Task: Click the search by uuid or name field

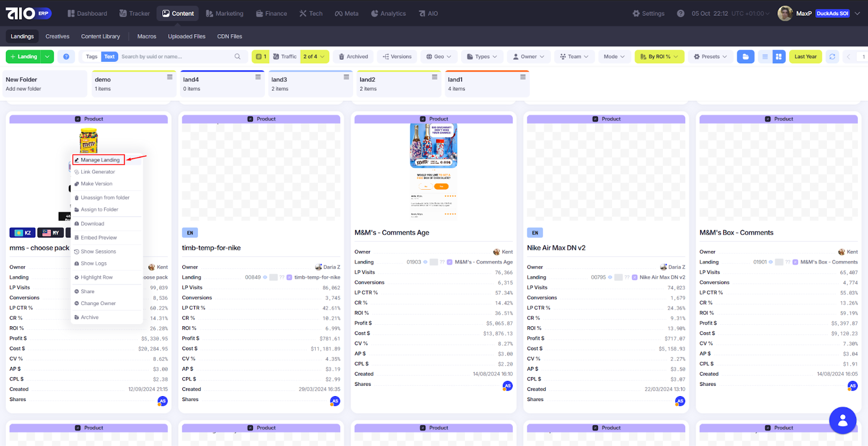Action: pos(174,56)
